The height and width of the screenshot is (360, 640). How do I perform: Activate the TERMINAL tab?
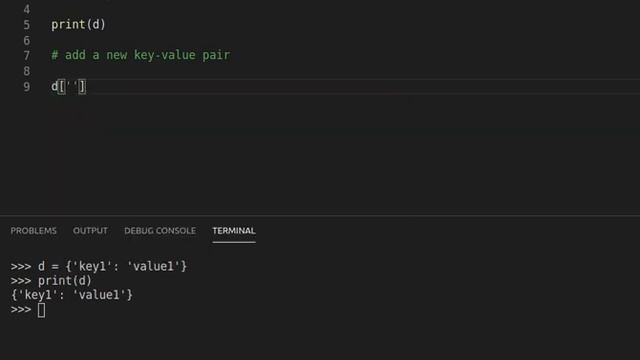click(234, 231)
